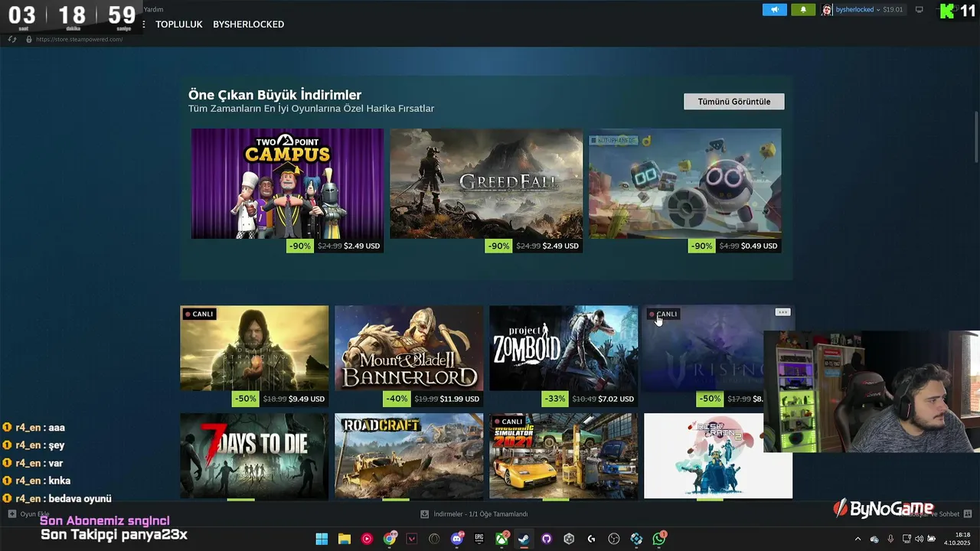Open the Windows Start menu
This screenshot has width=980, height=551.
click(x=322, y=539)
